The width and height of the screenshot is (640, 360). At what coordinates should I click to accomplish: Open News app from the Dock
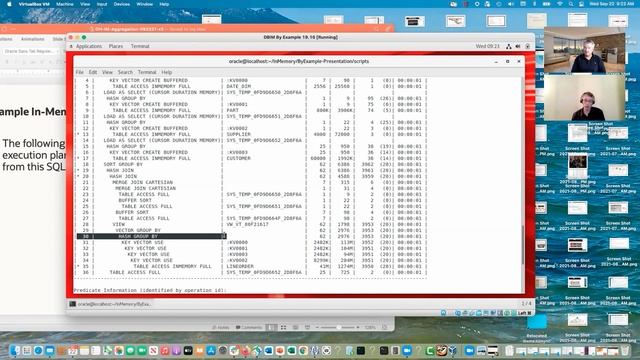click(x=153, y=350)
